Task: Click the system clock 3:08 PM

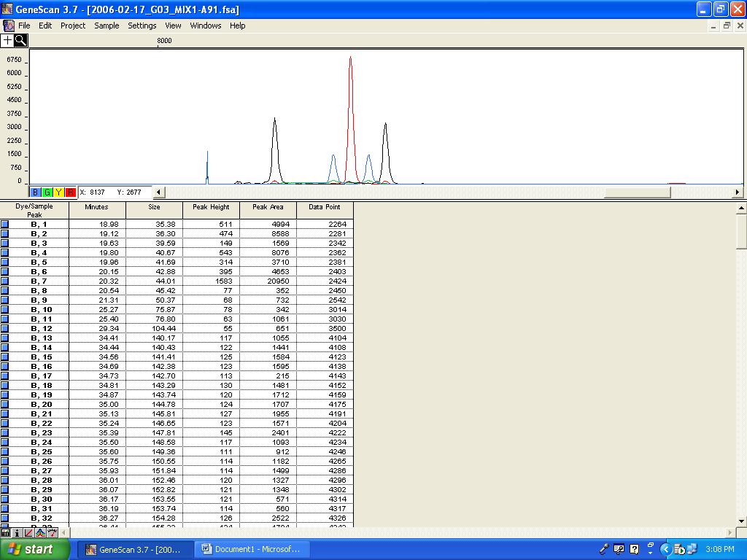Action: 720,549
